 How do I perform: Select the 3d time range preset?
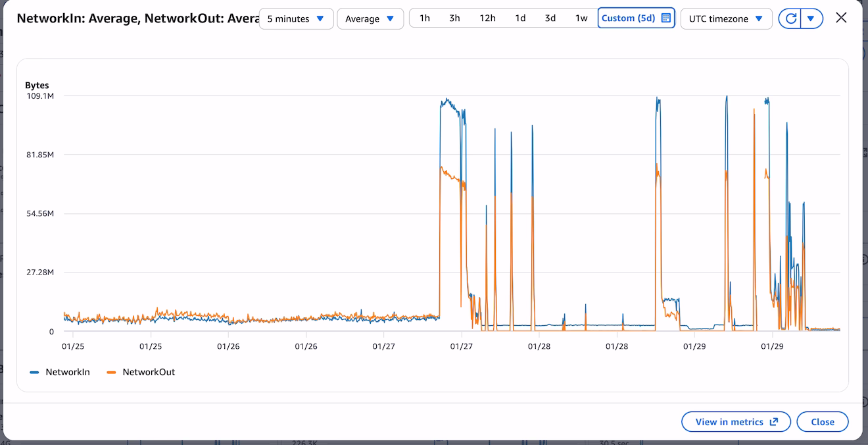tap(550, 18)
